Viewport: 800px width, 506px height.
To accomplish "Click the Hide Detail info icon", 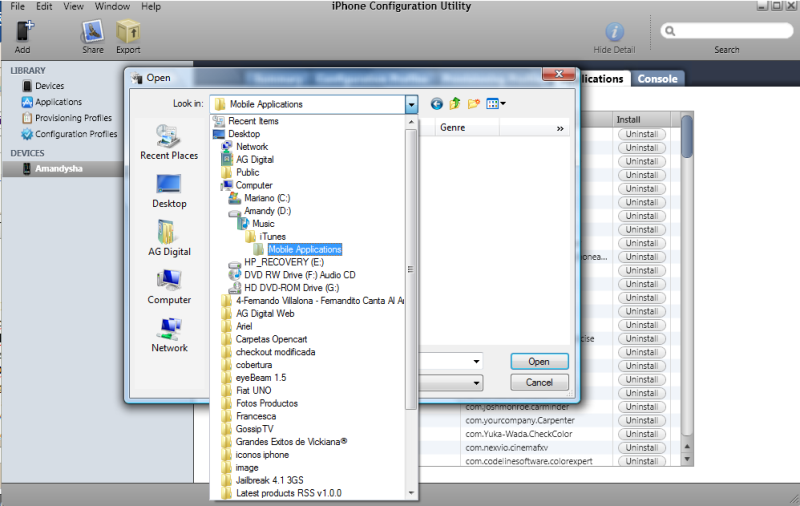I will 614,32.
